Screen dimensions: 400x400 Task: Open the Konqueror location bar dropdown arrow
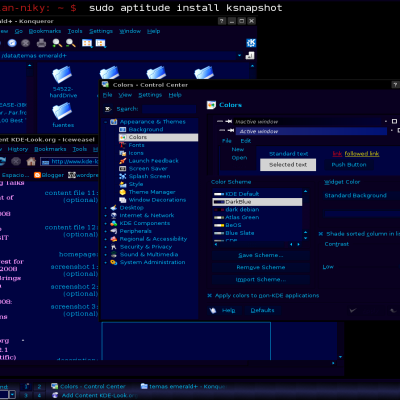click(x=239, y=56)
